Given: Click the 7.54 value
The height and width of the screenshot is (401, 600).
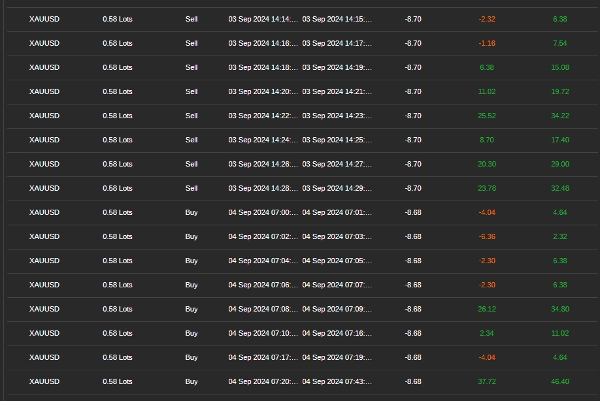Looking at the screenshot, I should tap(560, 43).
